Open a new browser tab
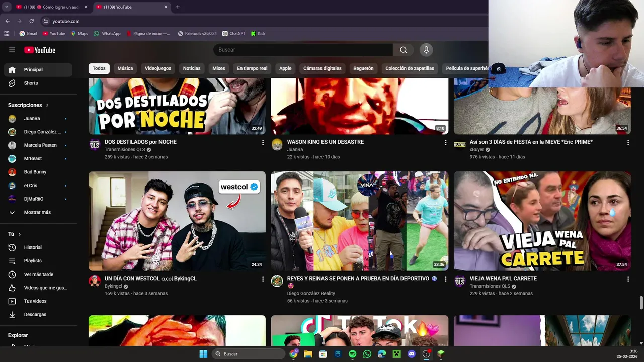 pos(178,7)
